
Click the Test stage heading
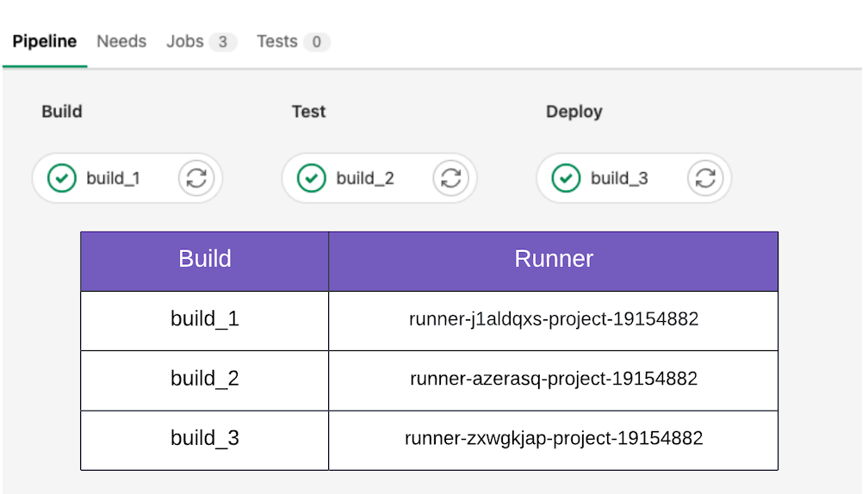308,112
